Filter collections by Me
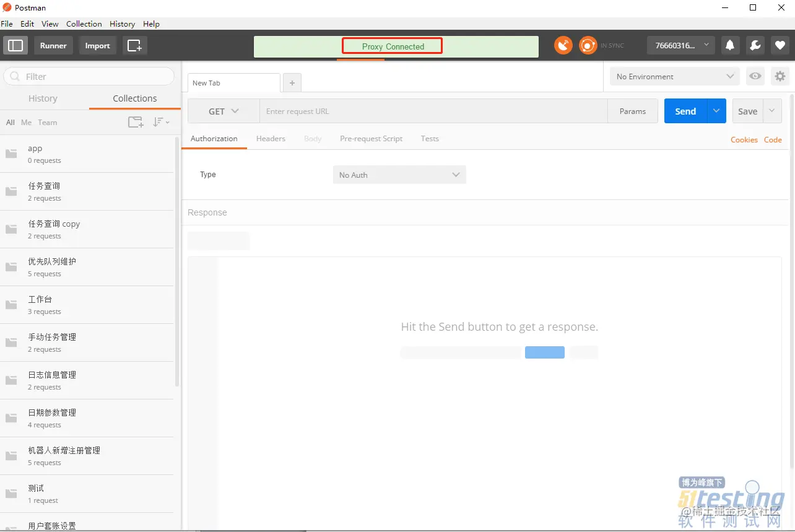 tap(26, 123)
